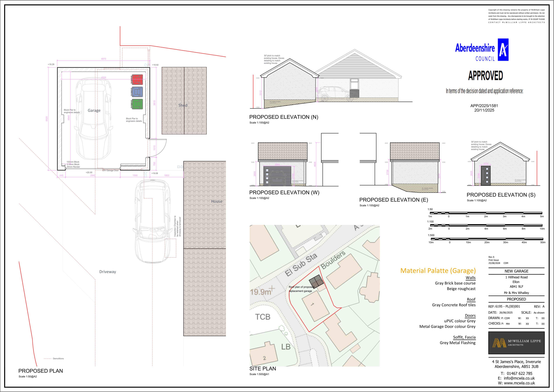Click 'Mr & Mrs Whalley' client name

[x=516, y=293]
